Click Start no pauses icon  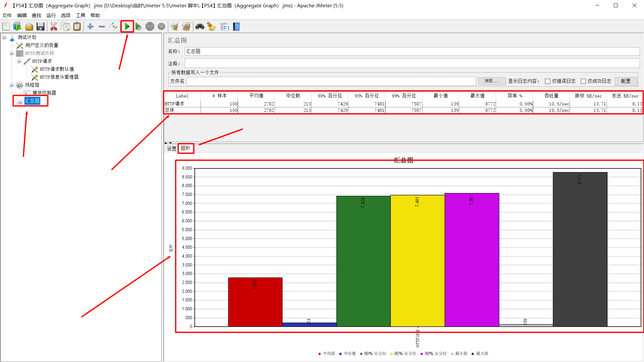(x=138, y=27)
